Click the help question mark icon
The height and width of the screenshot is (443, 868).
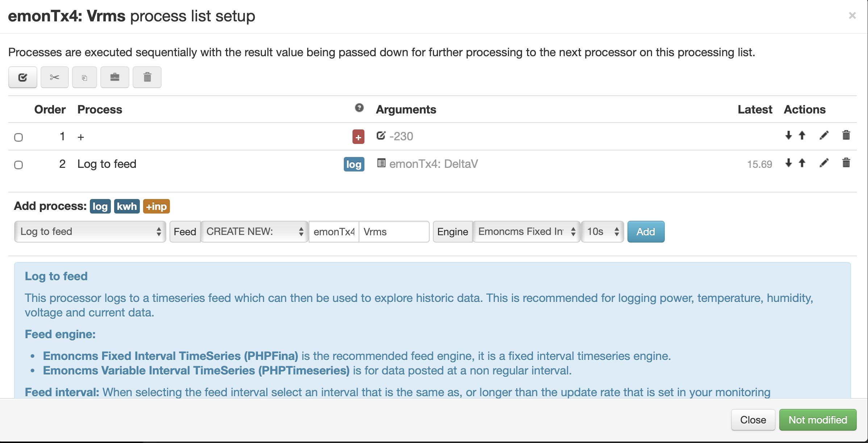pos(359,108)
